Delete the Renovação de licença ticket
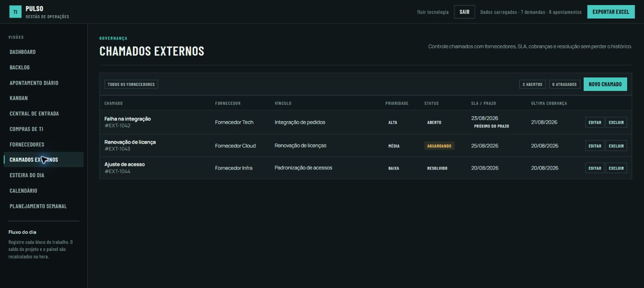 (616, 146)
